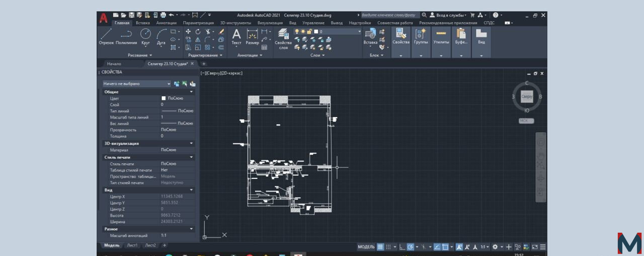Click the МСК coordinate system button
The width and height of the screenshot is (644, 256).
[526, 121]
